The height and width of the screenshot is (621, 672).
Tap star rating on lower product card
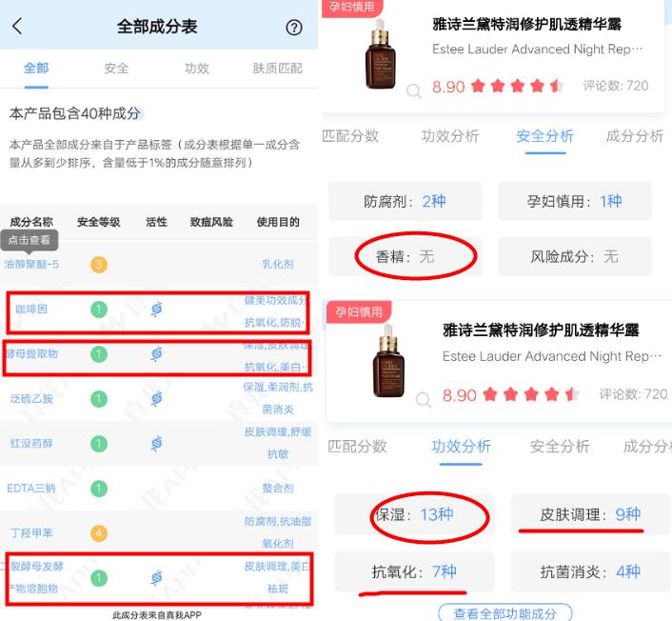tap(531, 394)
